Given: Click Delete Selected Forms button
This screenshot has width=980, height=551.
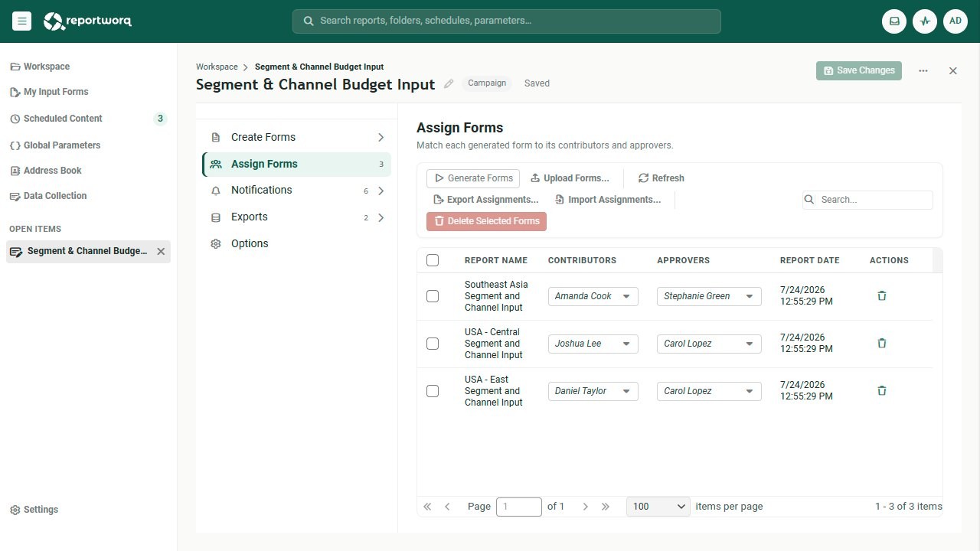Looking at the screenshot, I should tap(486, 221).
